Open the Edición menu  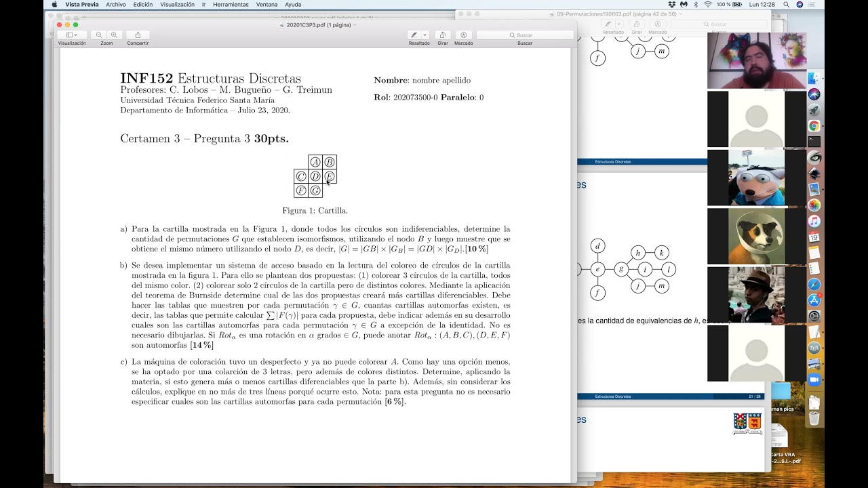coord(143,4)
